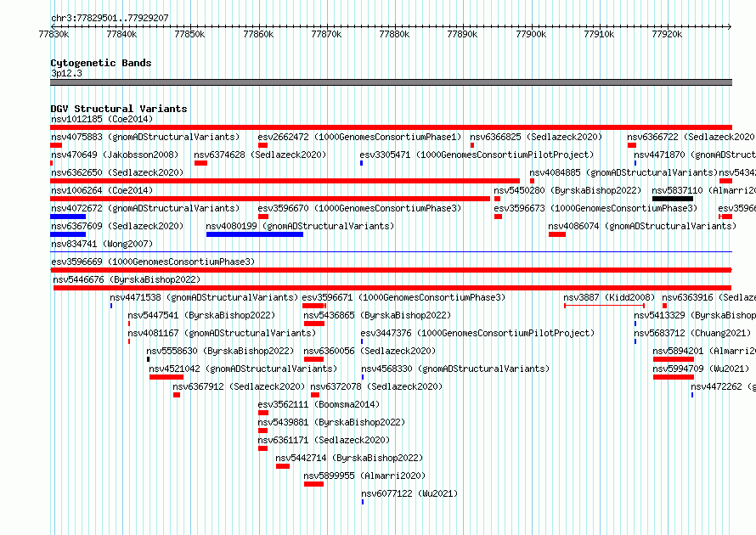Screen dimensions: 756x535
Task: Click esv3447376 PilotProject label
Action: (477, 333)
